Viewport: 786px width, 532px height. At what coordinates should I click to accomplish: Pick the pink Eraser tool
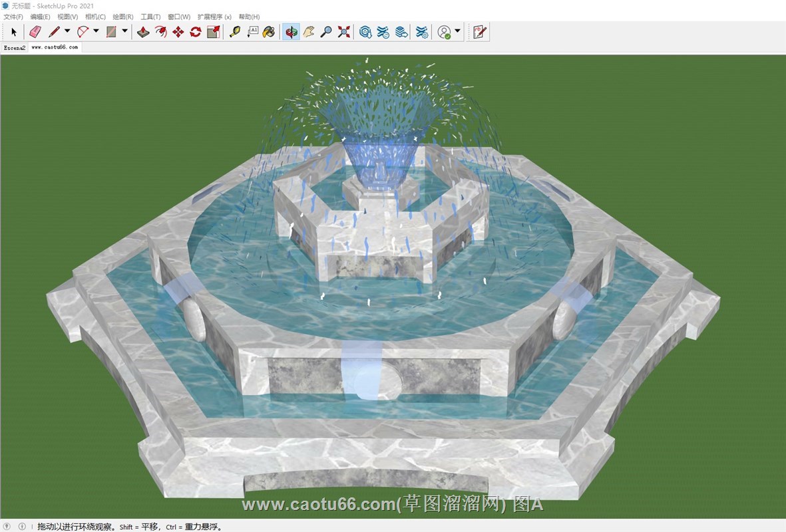[x=35, y=31]
